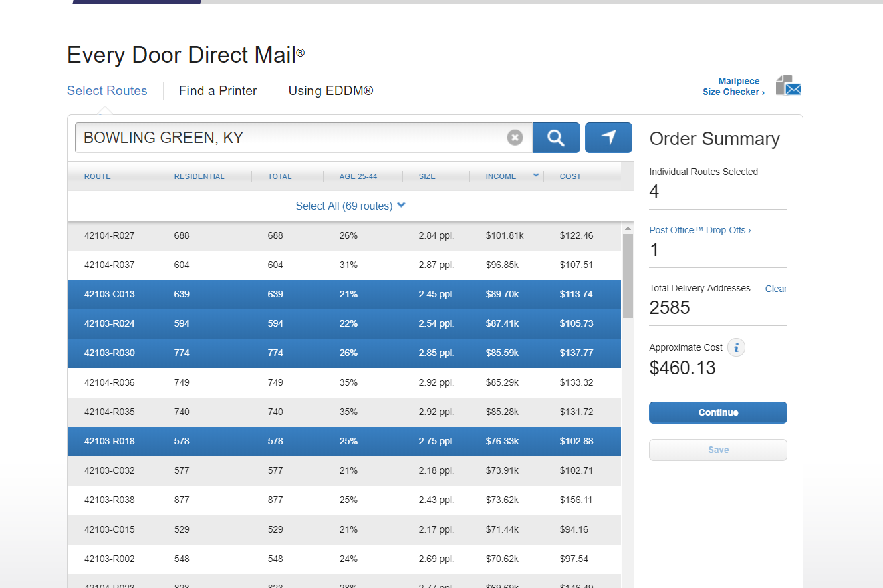The width and height of the screenshot is (883, 588).
Task: Click cost value $94.16
Action: pos(574,529)
